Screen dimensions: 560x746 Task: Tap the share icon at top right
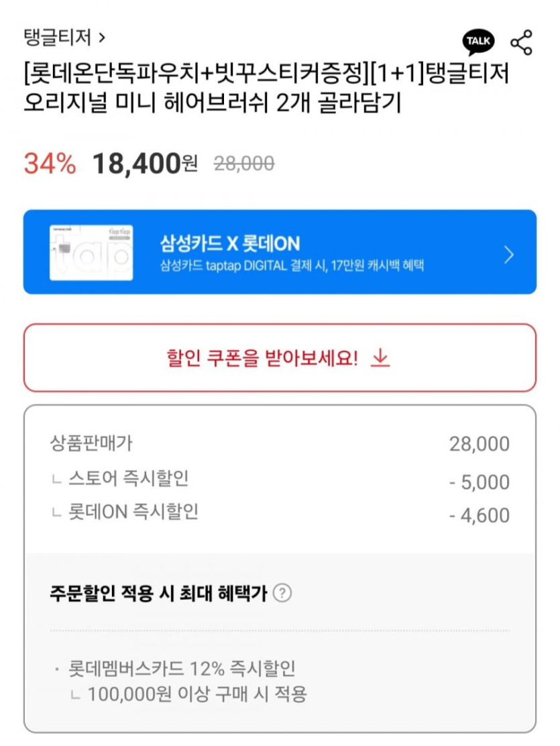coord(521,42)
